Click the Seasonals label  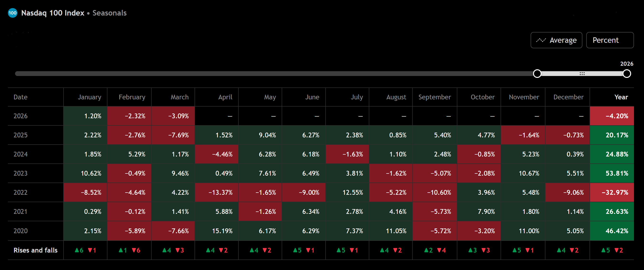pos(110,13)
